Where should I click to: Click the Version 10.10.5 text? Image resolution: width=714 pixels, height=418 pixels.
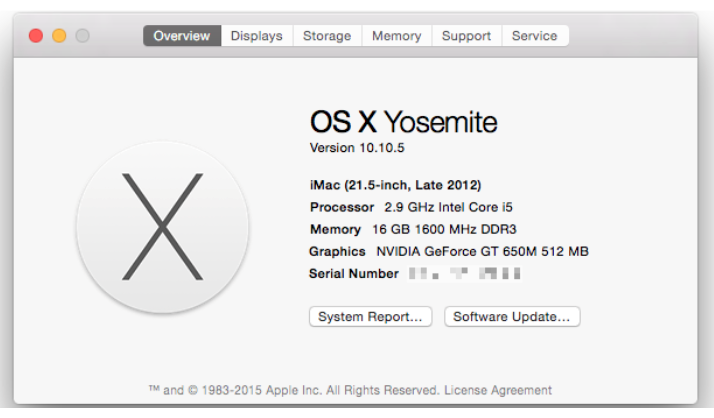[357, 148]
